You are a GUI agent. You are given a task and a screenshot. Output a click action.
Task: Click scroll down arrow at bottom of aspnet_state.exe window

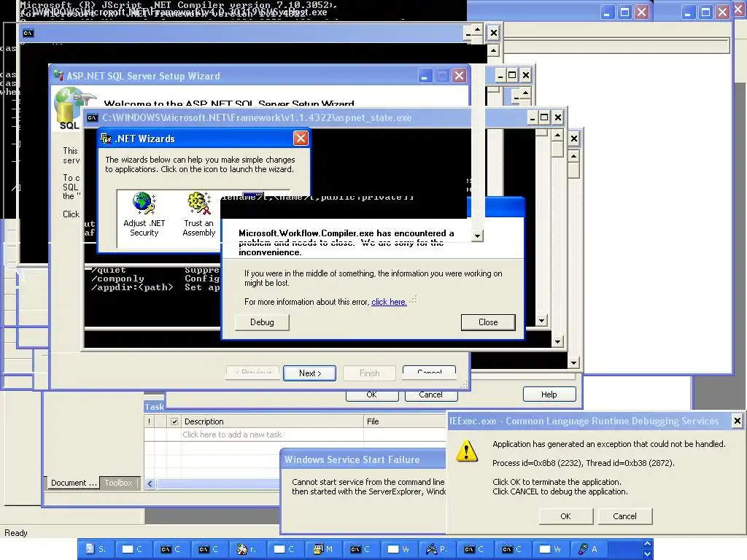[558, 341]
